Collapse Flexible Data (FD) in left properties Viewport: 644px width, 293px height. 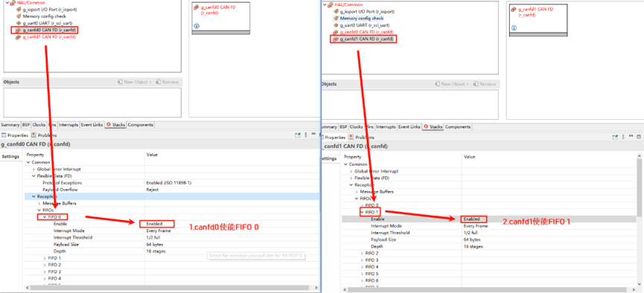pyautogui.click(x=34, y=176)
